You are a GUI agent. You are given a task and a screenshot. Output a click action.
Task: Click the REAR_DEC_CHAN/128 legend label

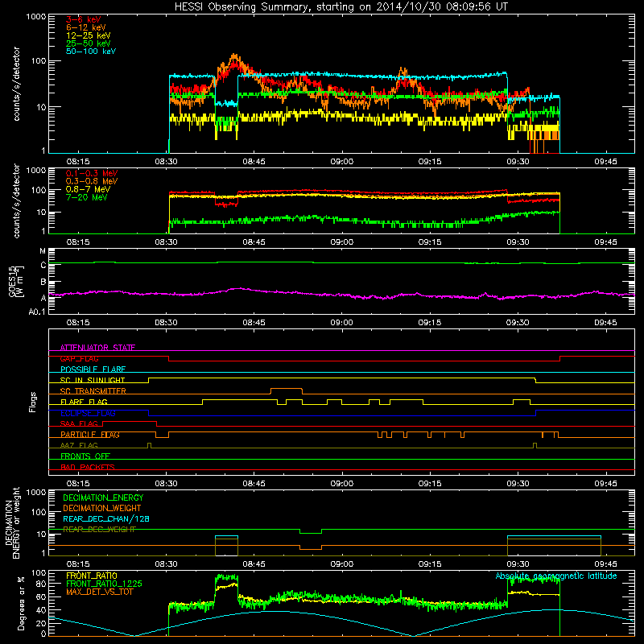[x=106, y=519]
